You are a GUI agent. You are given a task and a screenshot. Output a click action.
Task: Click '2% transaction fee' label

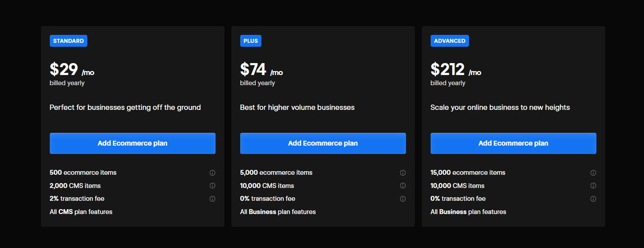pyautogui.click(x=77, y=199)
